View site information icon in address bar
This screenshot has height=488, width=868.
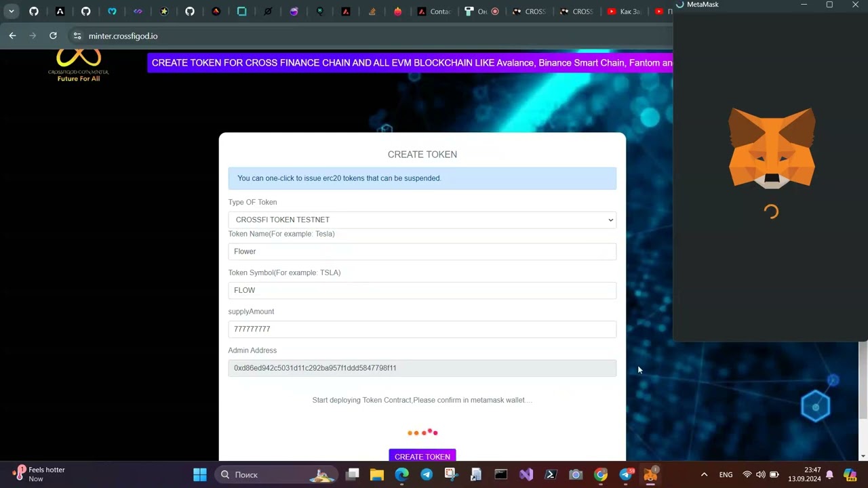pyautogui.click(x=77, y=36)
